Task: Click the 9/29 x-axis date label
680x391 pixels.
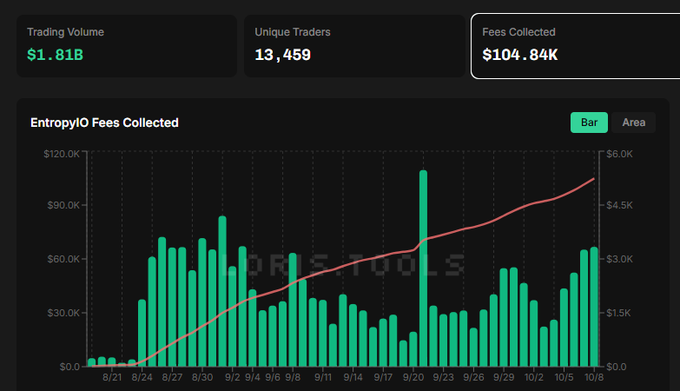Action: tap(503, 378)
